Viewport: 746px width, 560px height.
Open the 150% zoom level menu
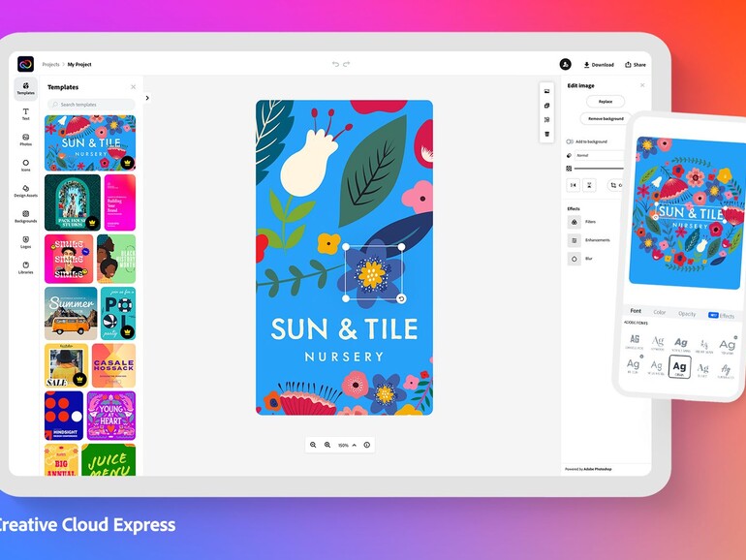[x=347, y=446]
